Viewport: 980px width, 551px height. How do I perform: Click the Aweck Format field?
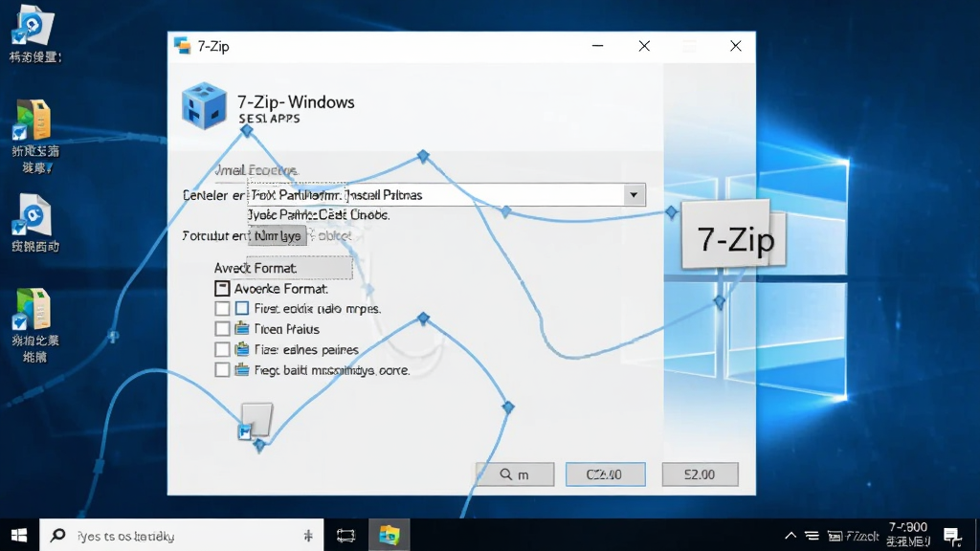pyautogui.click(x=300, y=268)
